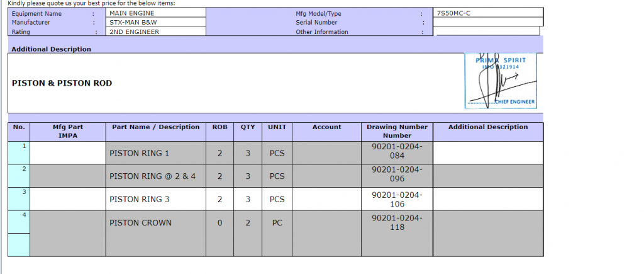
Task: Click the empty Other Information field
Action: pos(487,31)
